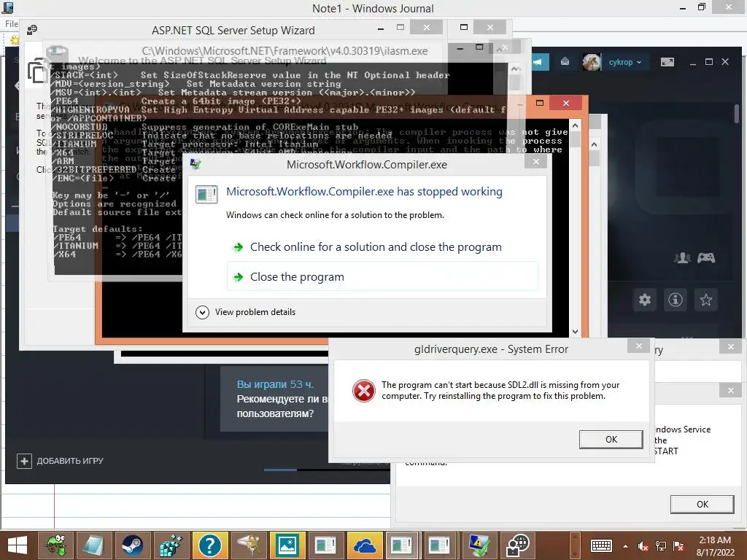Click ASP.NET SQL Server Setup Wizard title icon
Image resolution: width=747 pixels, height=560 pixels.
[32, 30]
